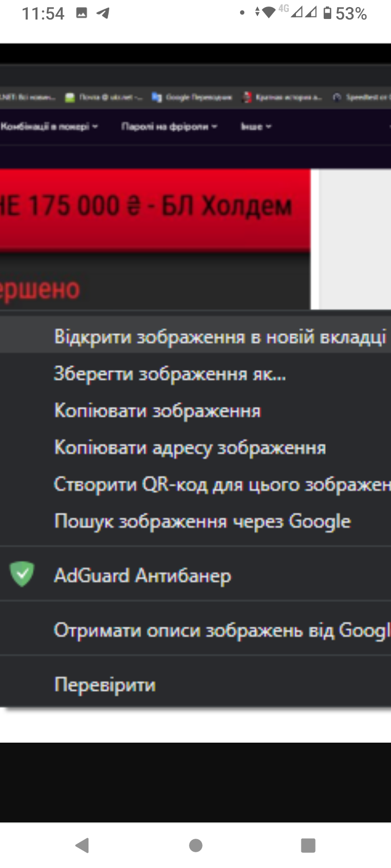This screenshot has width=391, height=868.
Task: Click the Google Translate bookmark icon
Action: tap(157, 97)
